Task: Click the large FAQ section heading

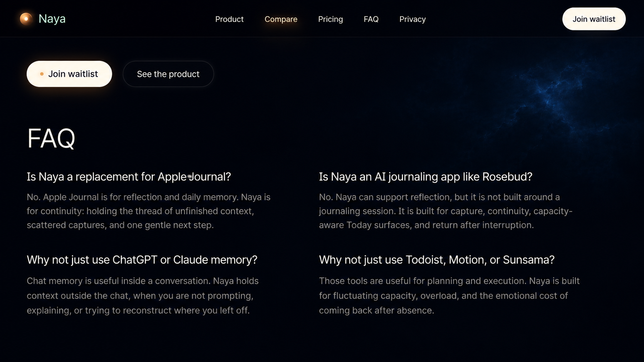Action: pos(51,138)
